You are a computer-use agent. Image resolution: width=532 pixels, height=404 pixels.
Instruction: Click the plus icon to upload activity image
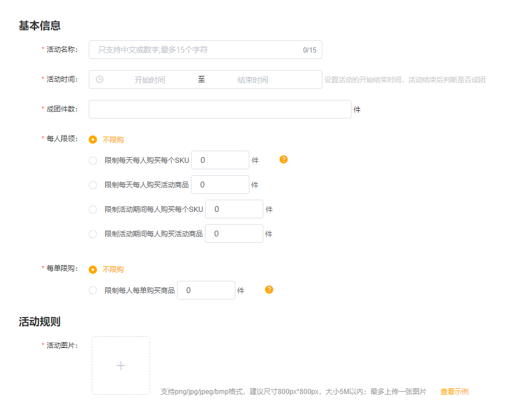[x=121, y=365]
